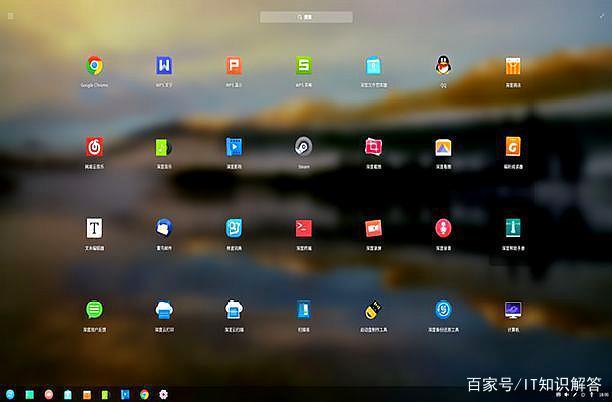612x402 pixels.
Task: Launch WPS Writer with the blue W icon
Action: click(x=164, y=66)
